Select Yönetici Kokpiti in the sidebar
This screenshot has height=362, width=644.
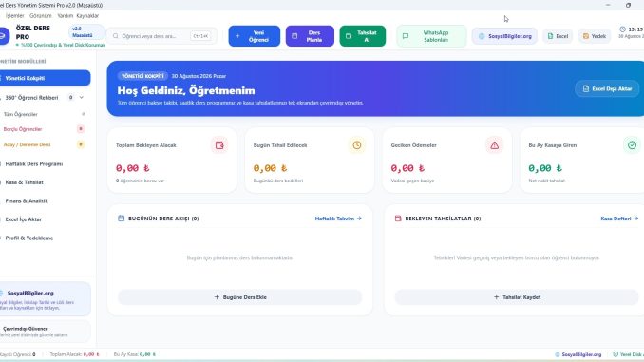[46, 78]
